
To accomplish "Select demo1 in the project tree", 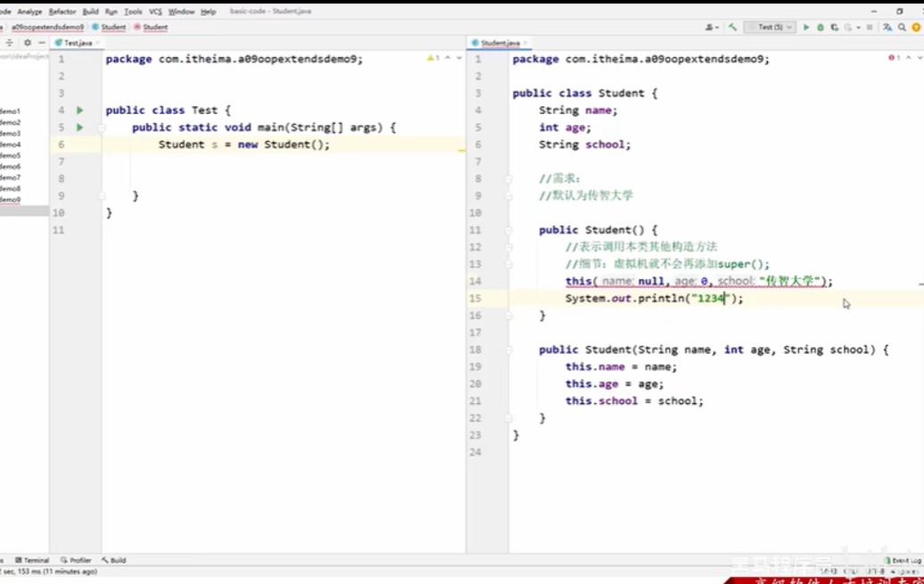I will click(10, 111).
